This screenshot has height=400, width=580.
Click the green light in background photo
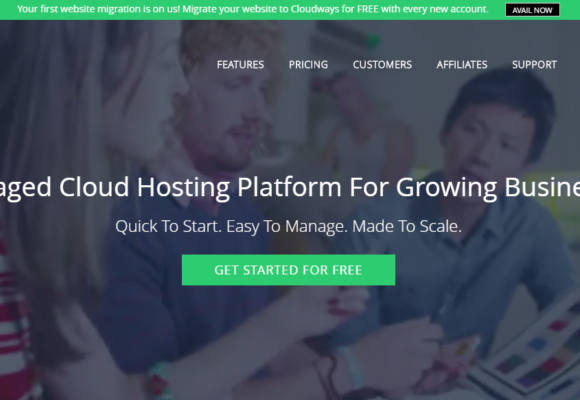(x=373, y=40)
